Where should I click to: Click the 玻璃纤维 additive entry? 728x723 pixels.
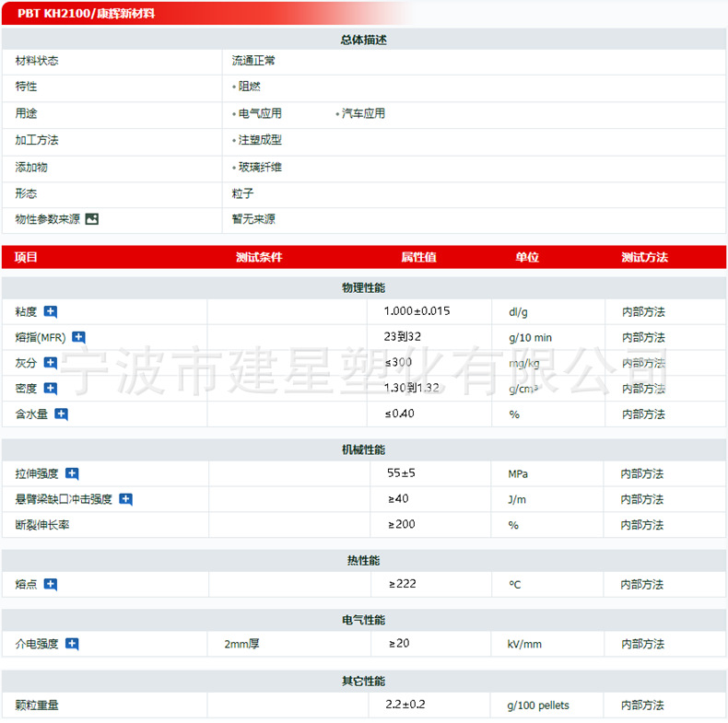click(x=260, y=167)
